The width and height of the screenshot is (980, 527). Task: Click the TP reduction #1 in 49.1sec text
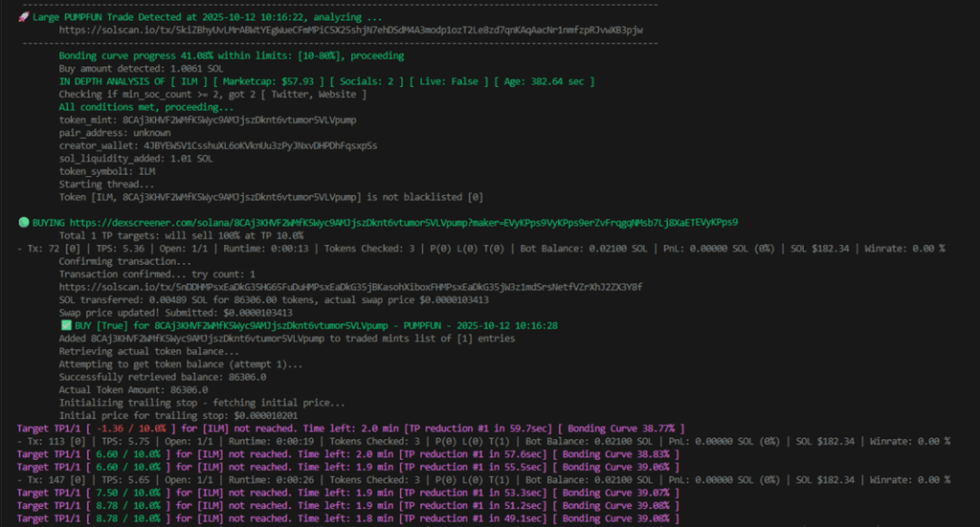471,518
